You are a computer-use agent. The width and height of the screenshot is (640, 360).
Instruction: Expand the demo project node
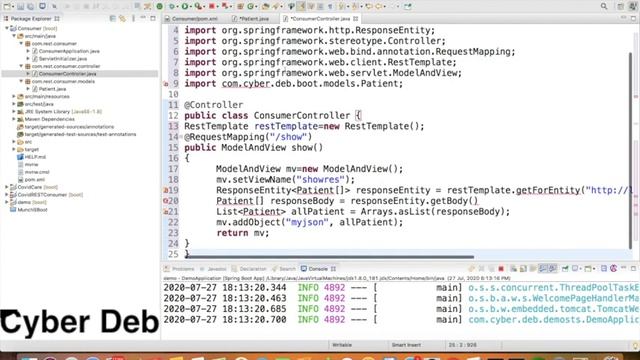pyautogui.click(x=7, y=202)
